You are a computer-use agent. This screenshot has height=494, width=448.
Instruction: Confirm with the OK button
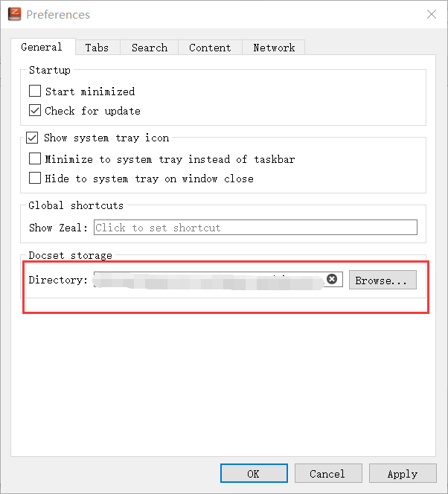tap(254, 473)
